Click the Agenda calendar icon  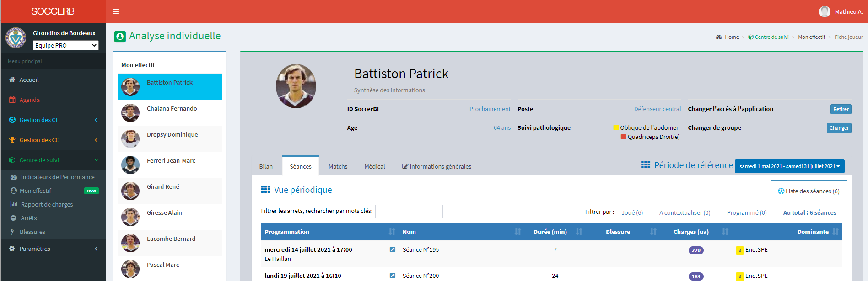click(x=12, y=100)
